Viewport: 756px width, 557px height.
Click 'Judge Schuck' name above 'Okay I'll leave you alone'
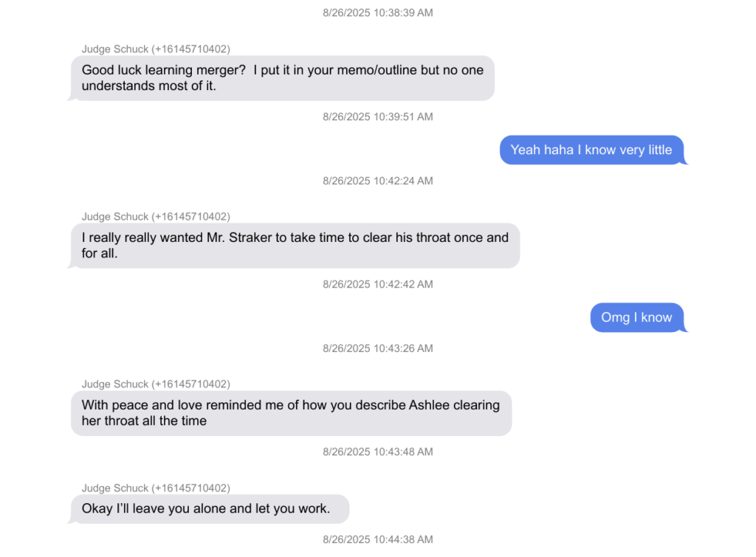[x=115, y=488]
